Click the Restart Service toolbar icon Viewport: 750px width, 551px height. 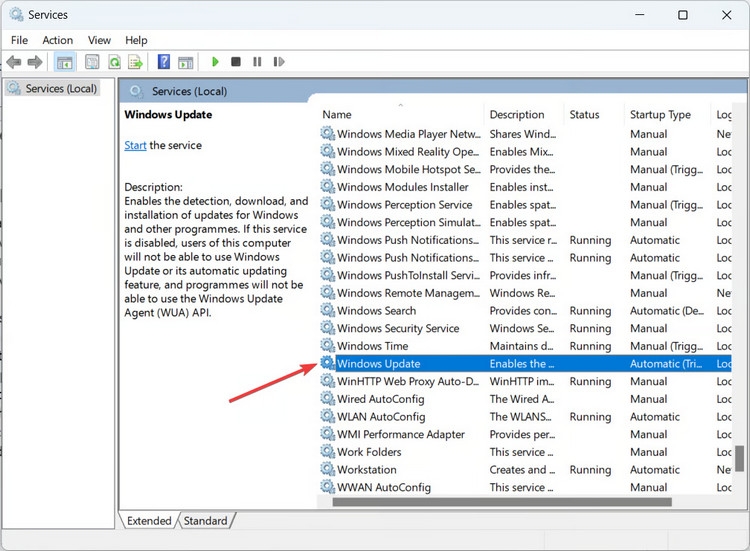tap(279, 62)
